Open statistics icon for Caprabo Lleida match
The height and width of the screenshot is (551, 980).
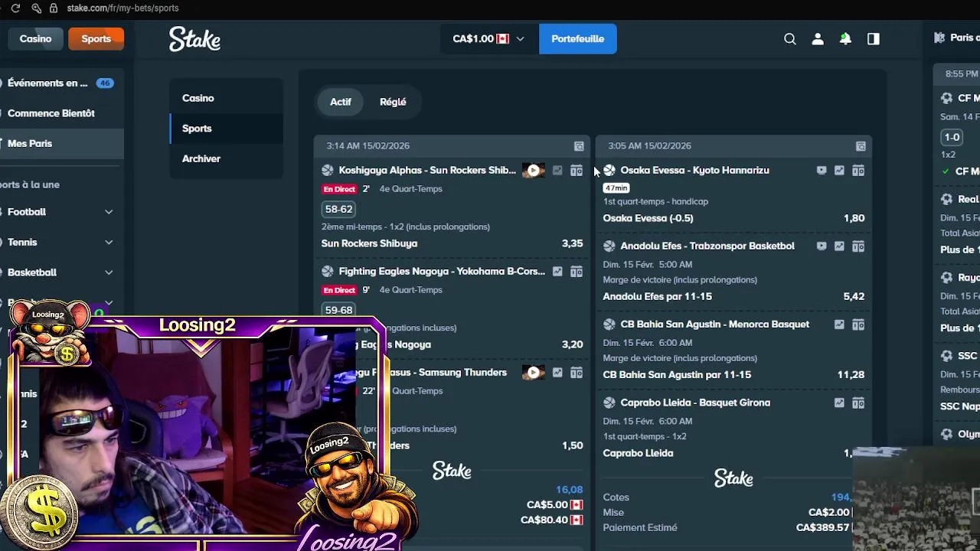coord(839,403)
